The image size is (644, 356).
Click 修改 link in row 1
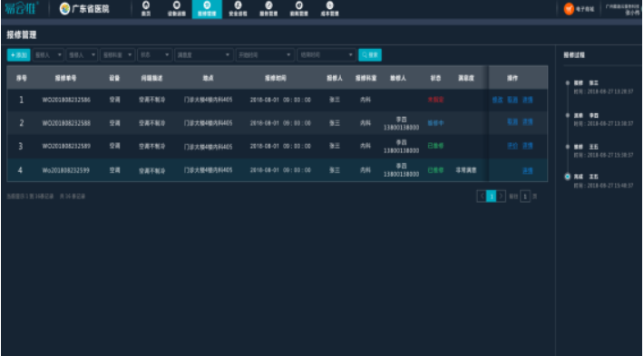(497, 100)
